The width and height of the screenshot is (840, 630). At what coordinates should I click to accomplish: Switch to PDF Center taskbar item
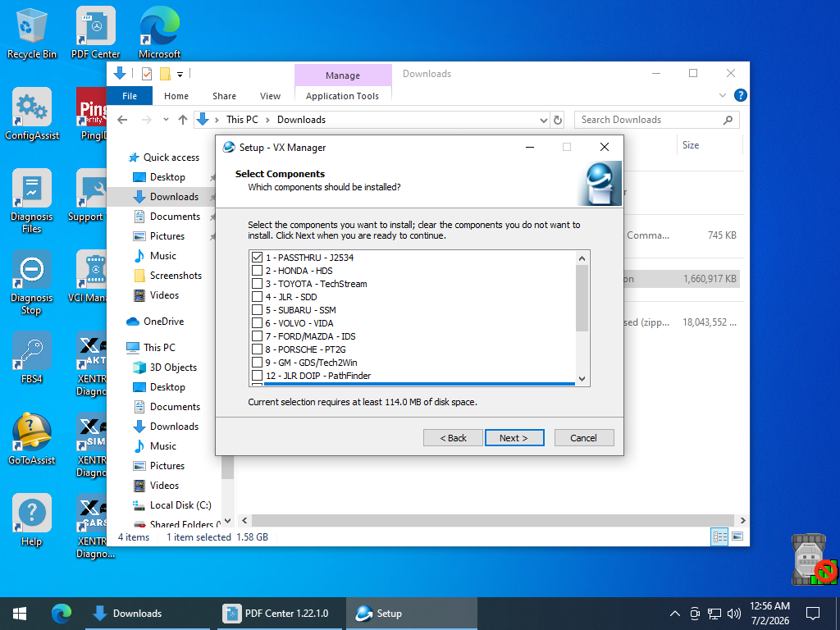coord(280,614)
